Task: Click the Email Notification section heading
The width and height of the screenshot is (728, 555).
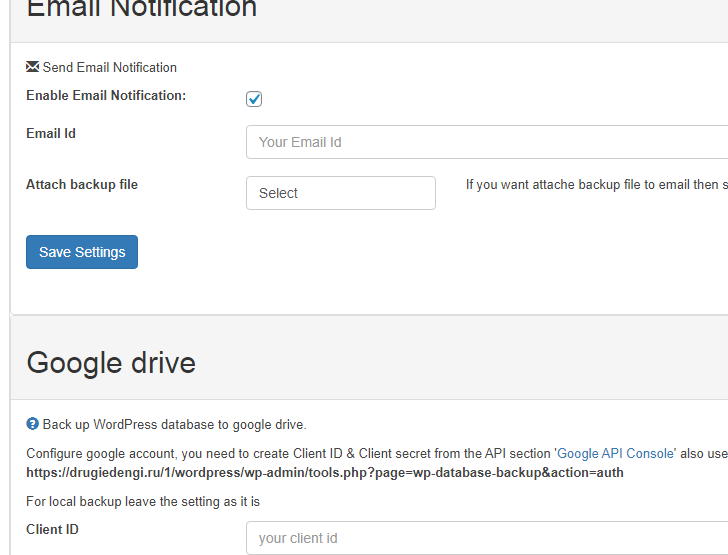Action: click(142, 8)
